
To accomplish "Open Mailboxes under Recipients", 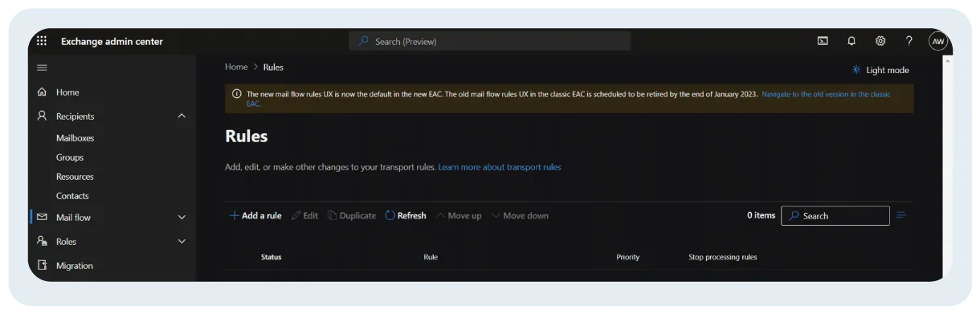I will (x=75, y=138).
